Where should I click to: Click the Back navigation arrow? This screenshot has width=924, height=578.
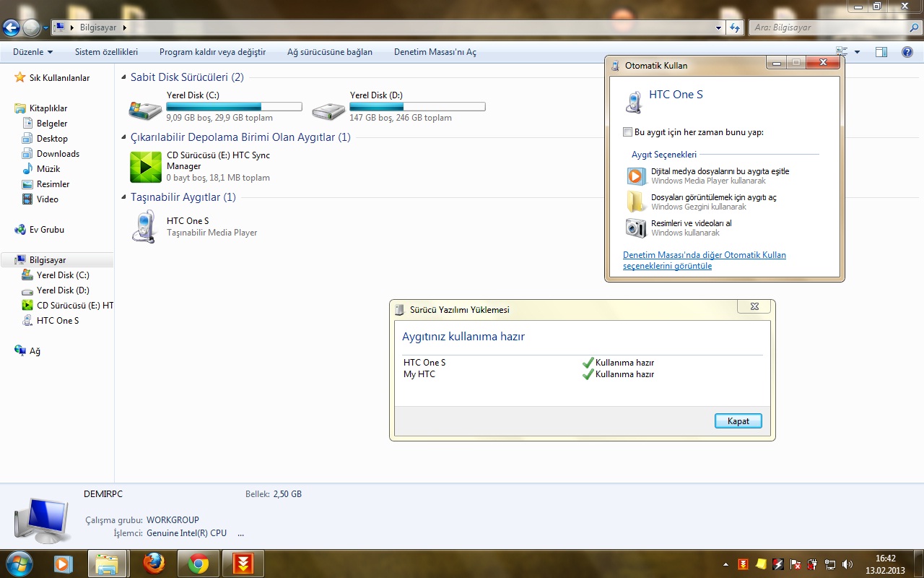click(x=12, y=28)
